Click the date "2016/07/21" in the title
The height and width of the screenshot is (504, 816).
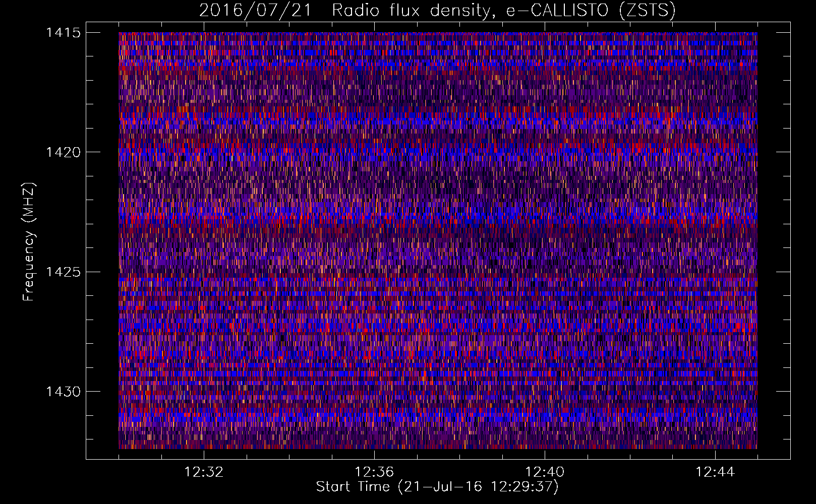[255, 11]
